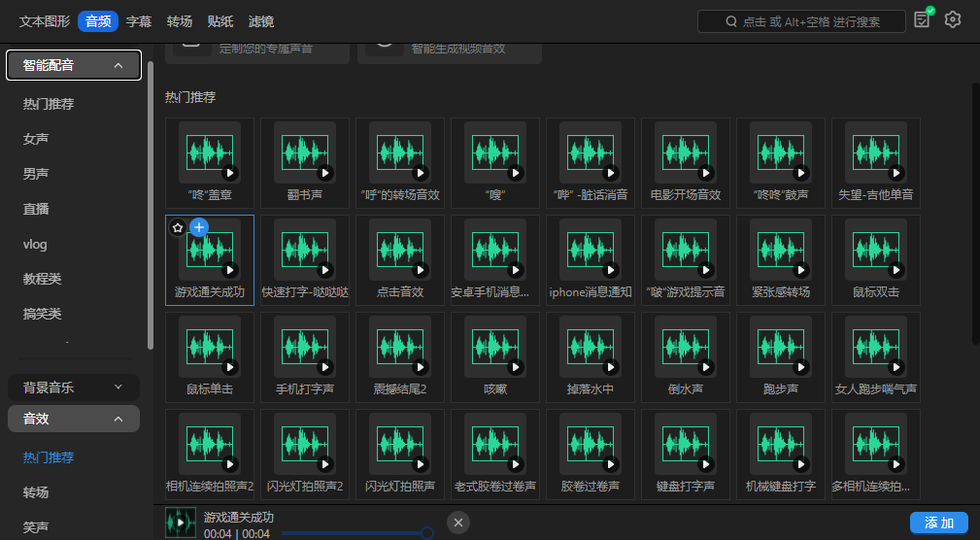Image resolution: width=980 pixels, height=540 pixels.
Task: Collapse the 智能配音 section
Action: coord(118,65)
